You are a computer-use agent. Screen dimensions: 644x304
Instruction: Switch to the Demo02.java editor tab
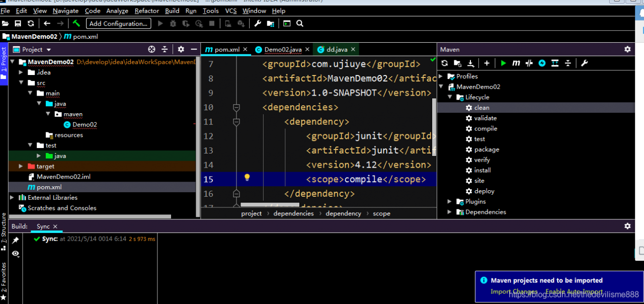click(283, 49)
